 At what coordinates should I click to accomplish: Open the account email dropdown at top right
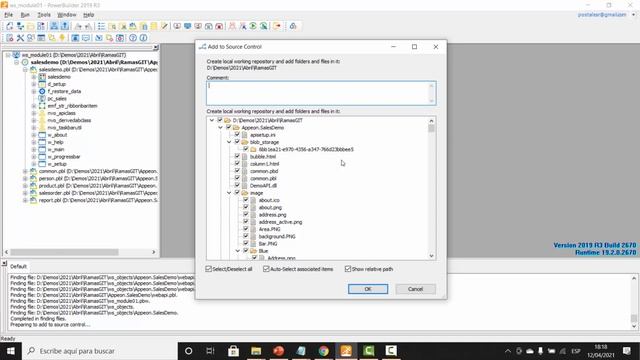[633, 15]
